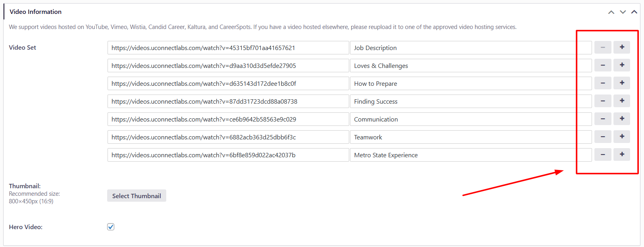
Task: Uncheck the Hero Video checkbox
Action: click(x=111, y=227)
